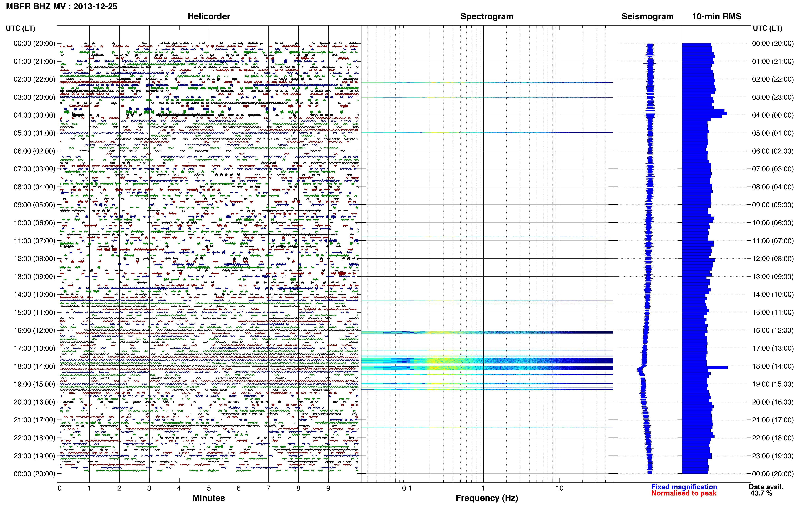The height and width of the screenshot is (508, 812).
Task: Click '08:00 (04:00)' label right of RMS panel
Action: [773, 187]
